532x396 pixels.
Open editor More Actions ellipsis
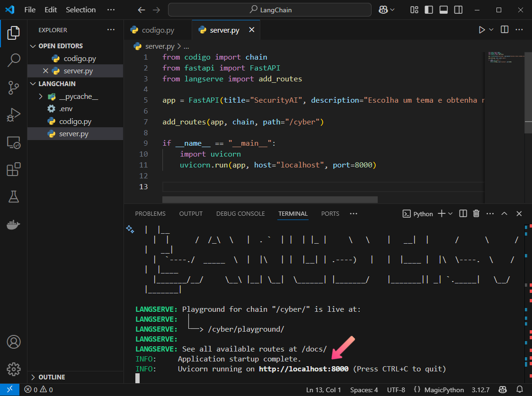coord(519,30)
